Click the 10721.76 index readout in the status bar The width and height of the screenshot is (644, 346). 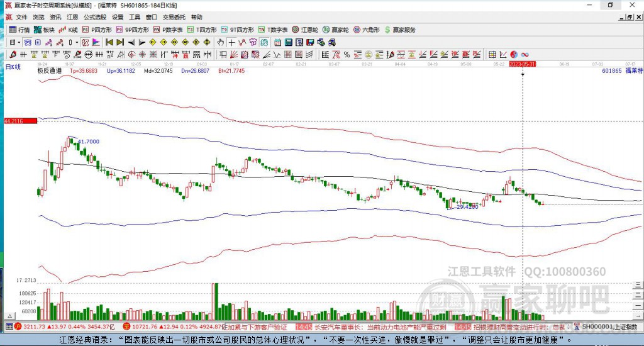(144, 326)
